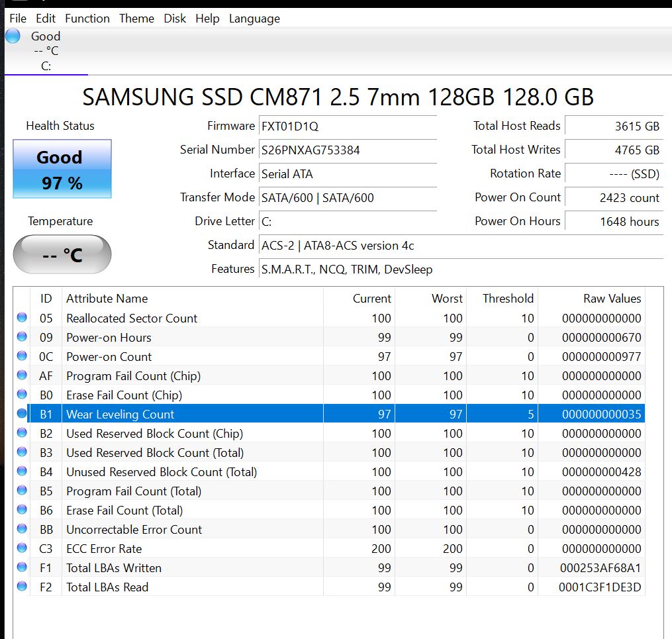Image resolution: width=672 pixels, height=639 pixels.
Task: Click the status orb for Total LBAs Written
Action: click(22, 567)
